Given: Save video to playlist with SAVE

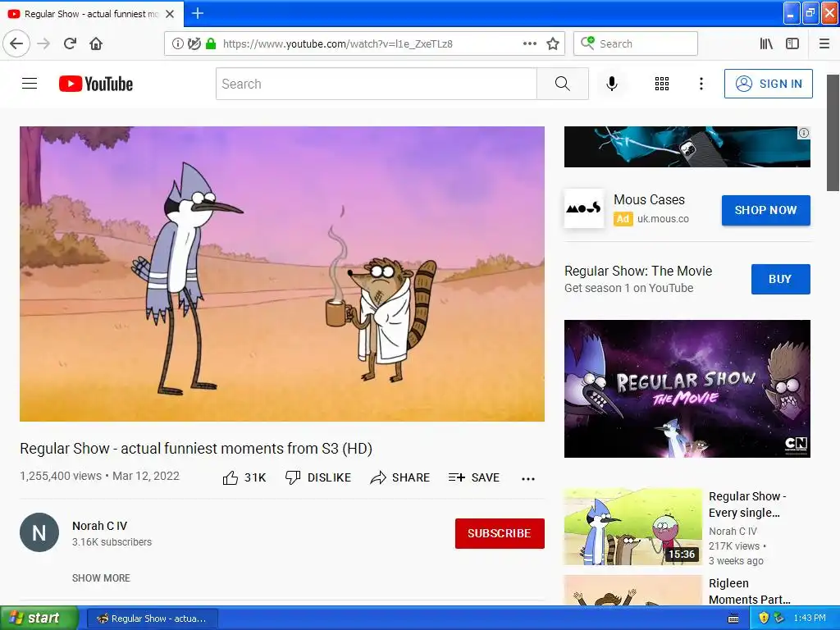Looking at the screenshot, I should tap(474, 477).
